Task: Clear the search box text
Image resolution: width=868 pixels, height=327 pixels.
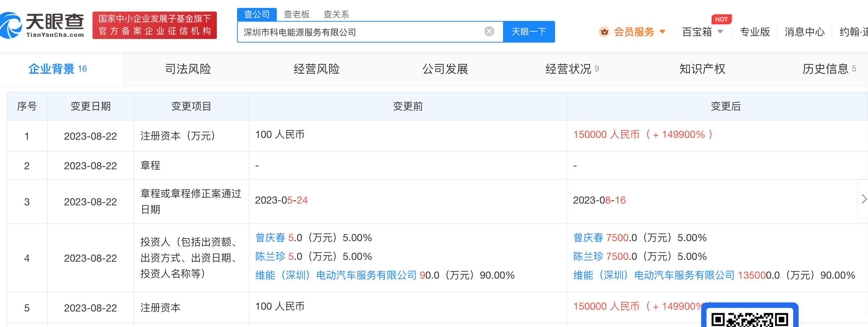Action: point(489,31)
